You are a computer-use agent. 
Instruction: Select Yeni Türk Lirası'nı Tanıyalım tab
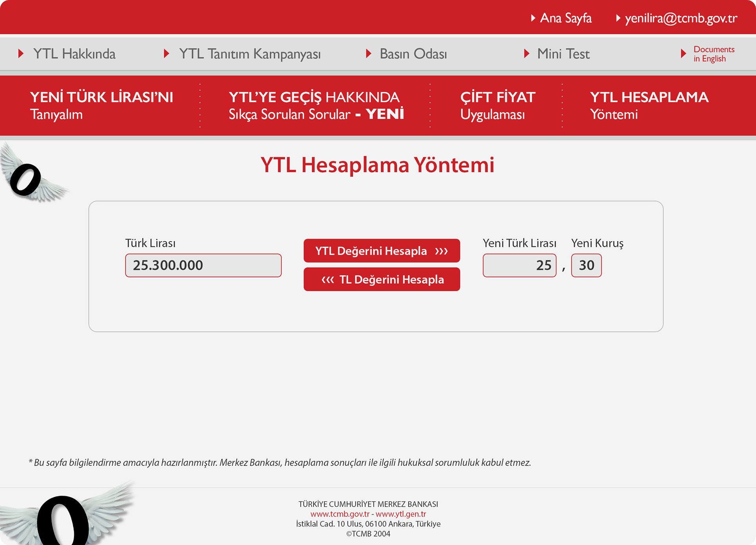(x=101, y=105)
